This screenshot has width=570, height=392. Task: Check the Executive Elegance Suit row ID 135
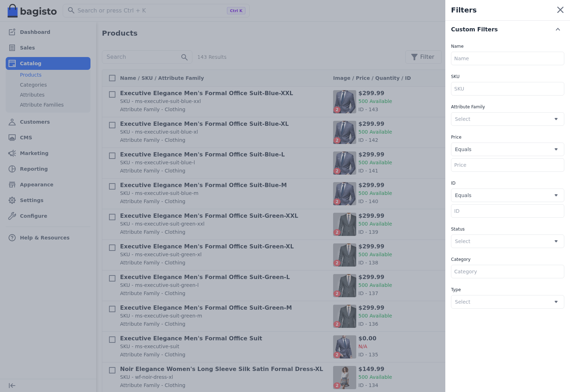coord(112,340)
